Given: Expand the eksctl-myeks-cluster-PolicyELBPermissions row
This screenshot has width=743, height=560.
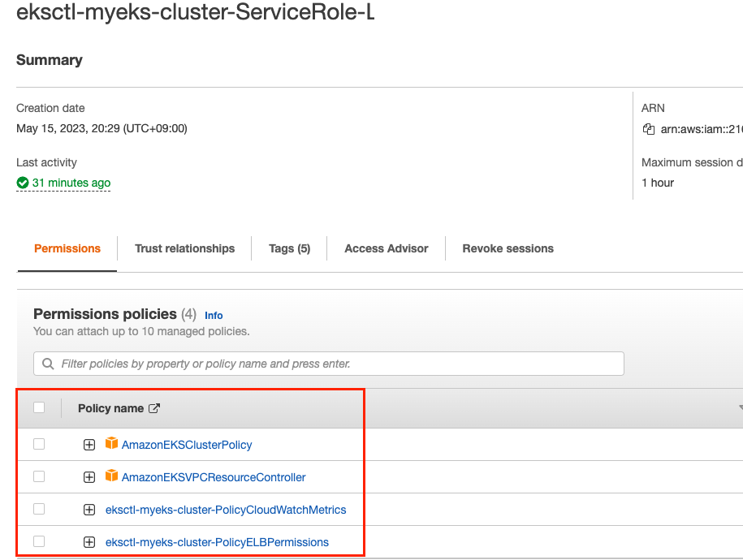Looking at the screenshot, I should [89, 542].
